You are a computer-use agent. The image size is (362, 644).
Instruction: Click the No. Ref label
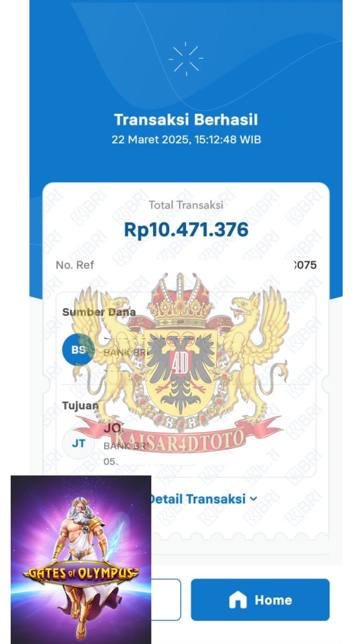(75, 265)
